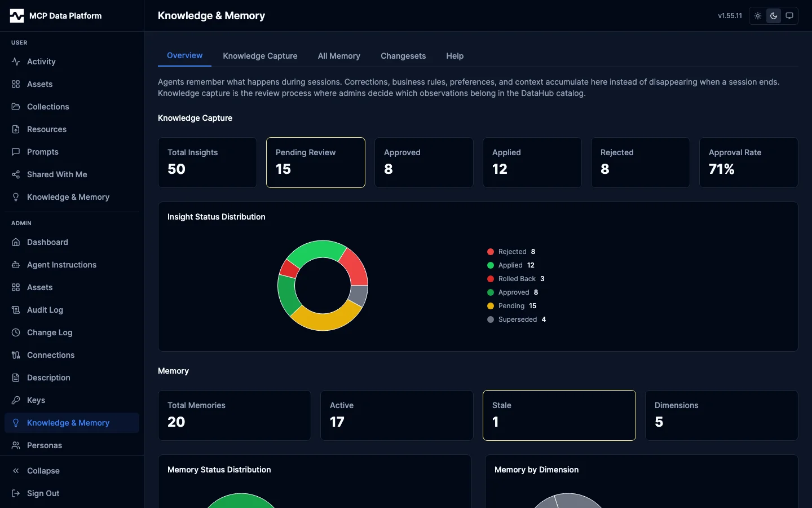
Task: Select the Stale memories card
Action: 559,415
